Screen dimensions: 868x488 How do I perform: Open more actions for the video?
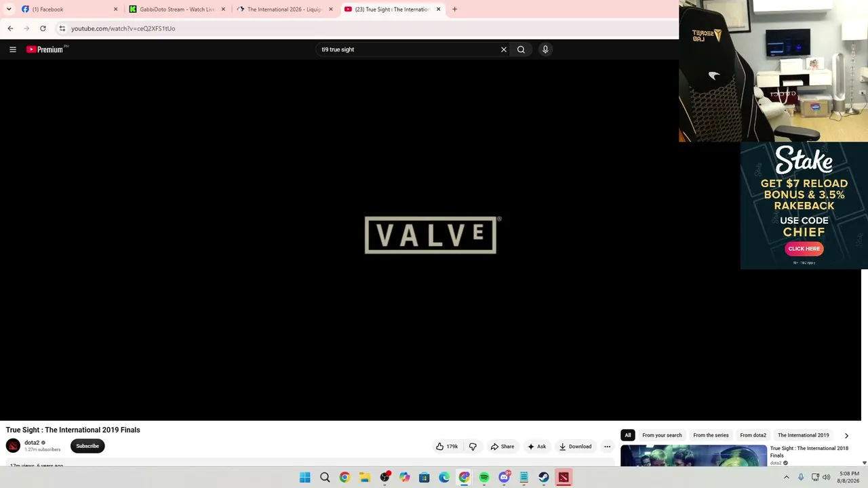tap(607, 447)
